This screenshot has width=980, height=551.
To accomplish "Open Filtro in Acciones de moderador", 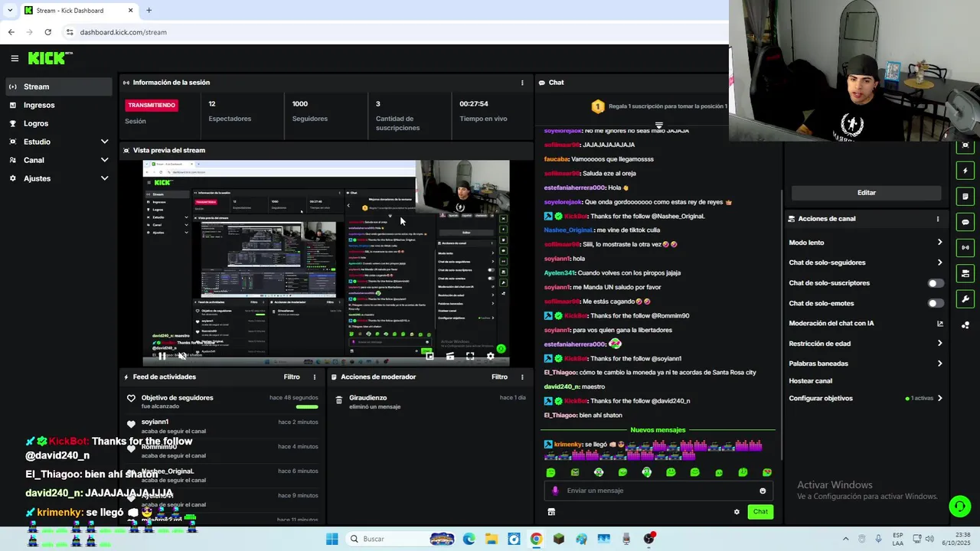I will click(499, 377).
